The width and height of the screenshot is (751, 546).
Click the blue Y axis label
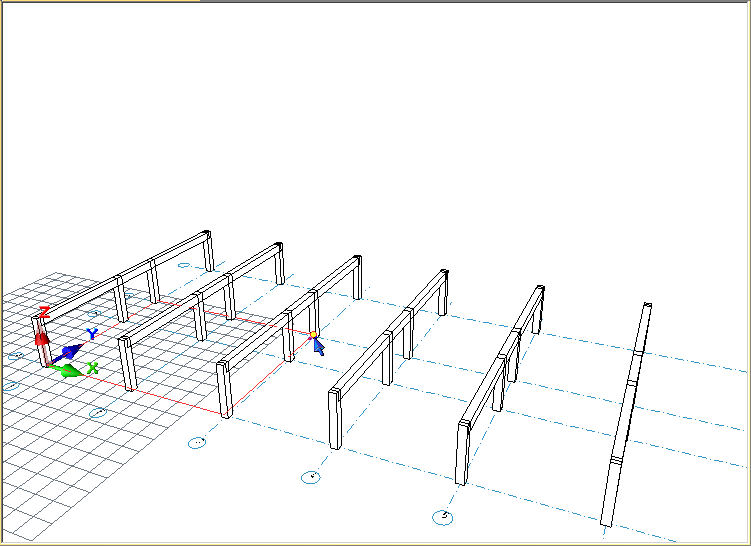point(91,333)
